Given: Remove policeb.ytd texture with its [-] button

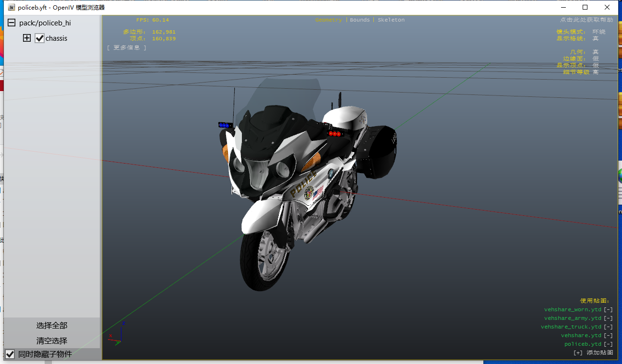Looking at the screenshot, I should [608, 344].
